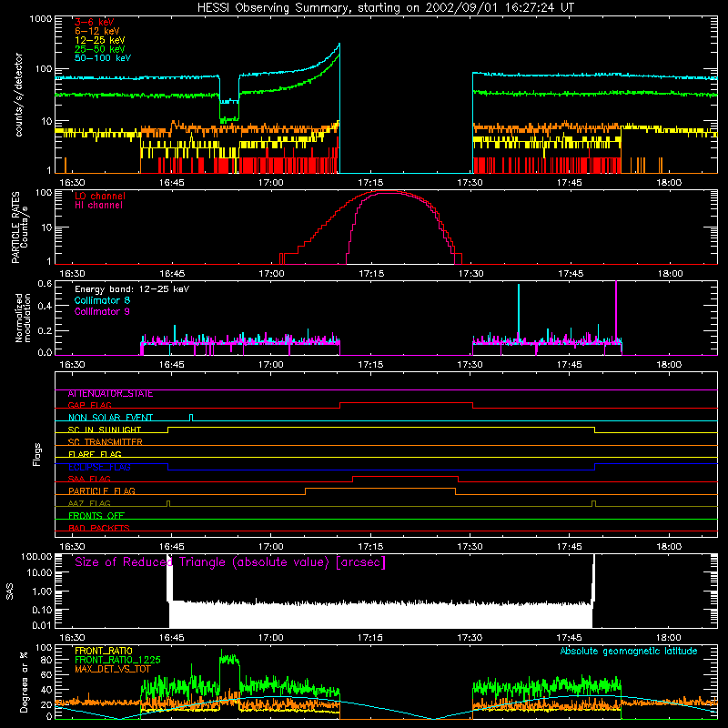Screen dimensions: 728x728
Task: Click the ECLIPSE_FLAG label
Action: 99,467
